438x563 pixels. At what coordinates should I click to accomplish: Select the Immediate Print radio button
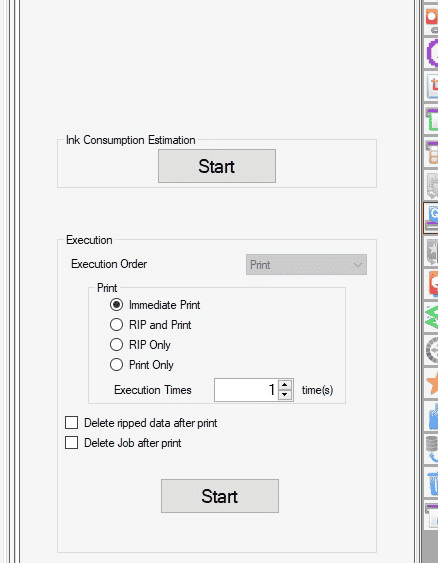point(116,305)
